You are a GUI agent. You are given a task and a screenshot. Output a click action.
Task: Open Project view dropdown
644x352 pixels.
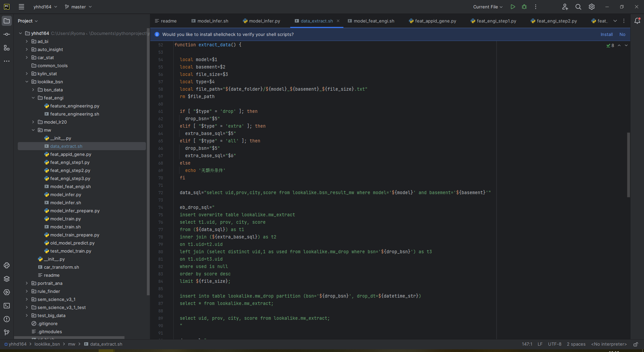(28, 21)
